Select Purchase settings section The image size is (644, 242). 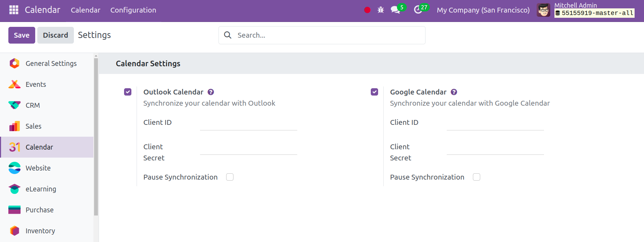47,210
